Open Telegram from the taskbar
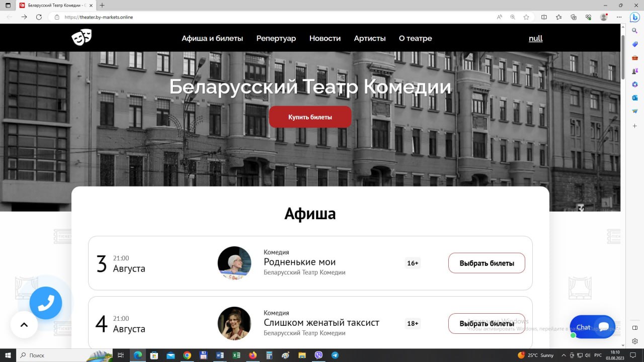The image size is (644, 362). pos(335,355)
